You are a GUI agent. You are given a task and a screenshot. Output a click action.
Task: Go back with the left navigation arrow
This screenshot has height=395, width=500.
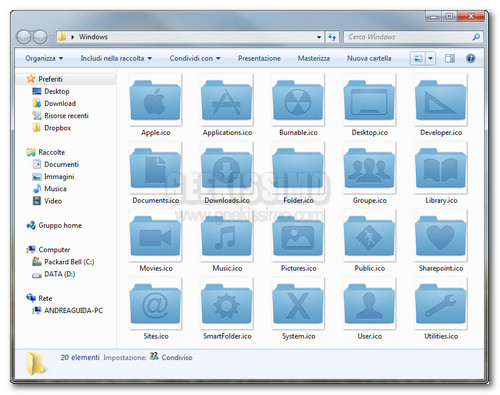coord(24,37)
